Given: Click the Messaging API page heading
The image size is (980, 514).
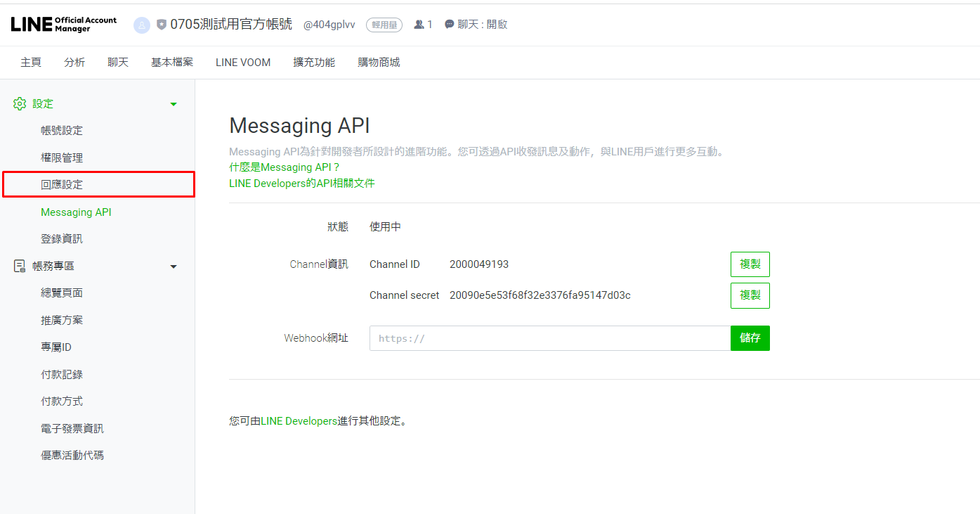Looking at the screenshot, I should 299,125.
